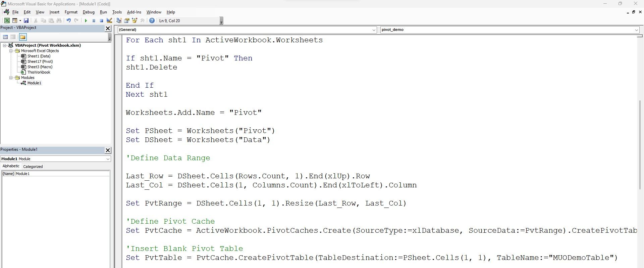Open Project pane toolbar options arrow

pyautogui.click(x=109, y=38)
